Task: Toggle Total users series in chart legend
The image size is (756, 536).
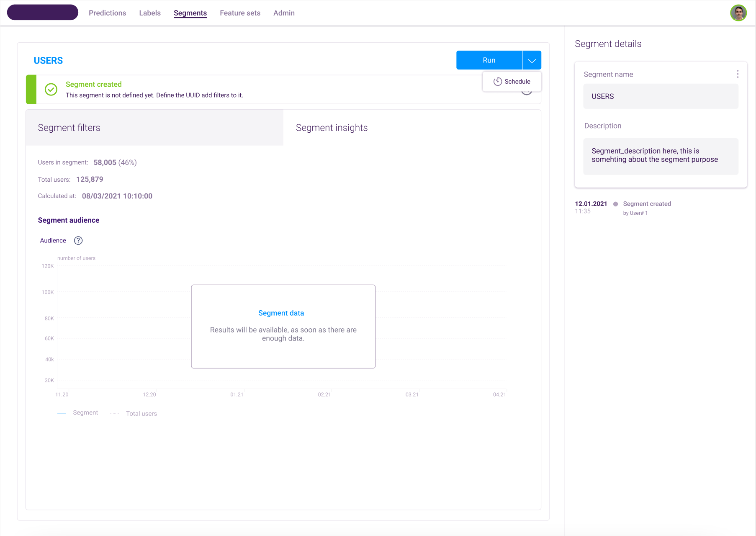Action: point(141,414)
